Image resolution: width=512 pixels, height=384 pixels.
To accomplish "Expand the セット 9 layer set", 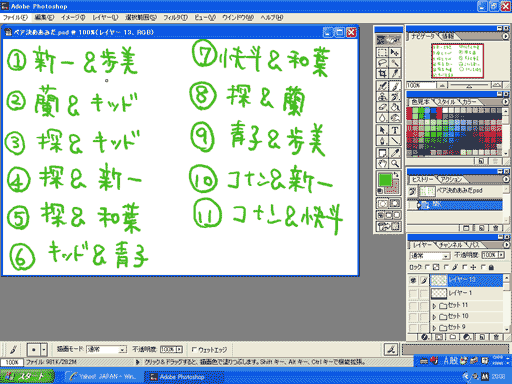I will coord(434,328).
